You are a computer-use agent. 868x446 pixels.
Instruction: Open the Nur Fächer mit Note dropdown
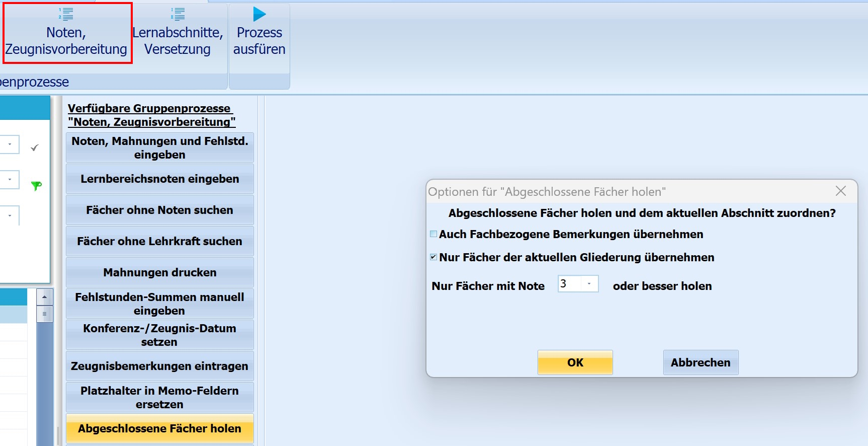(x=589, y=284)
